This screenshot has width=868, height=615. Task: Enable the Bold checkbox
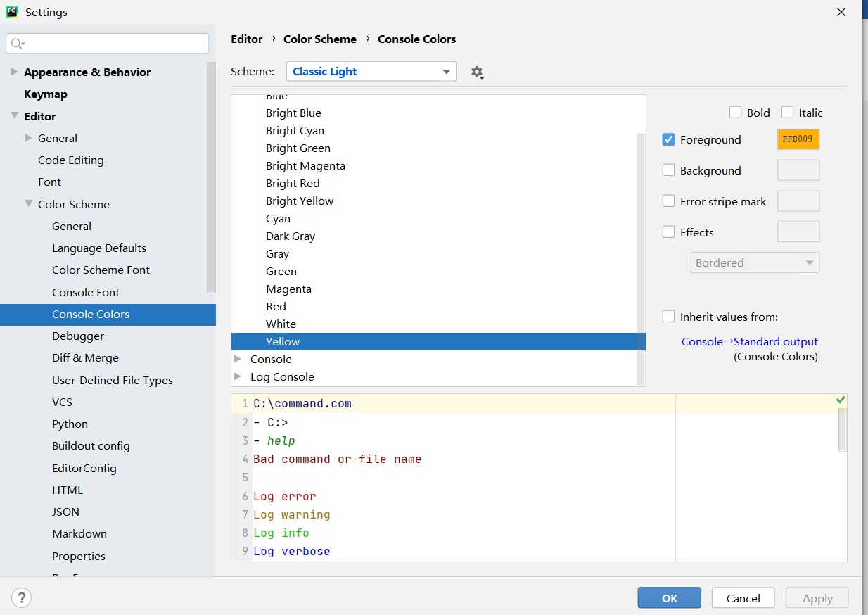coord(736,113)
